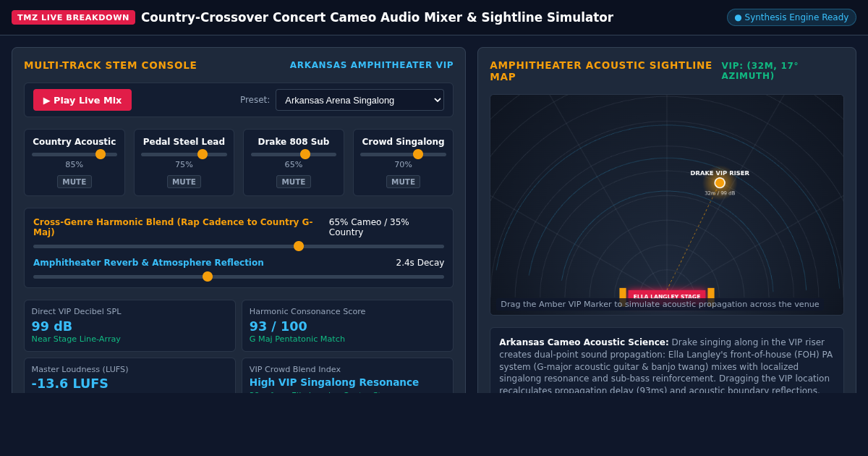This screenshot has width=868, height=456.
Task: Adjust the Cross-Genre Harmonic Blend slider
Action: coord(239,246)
